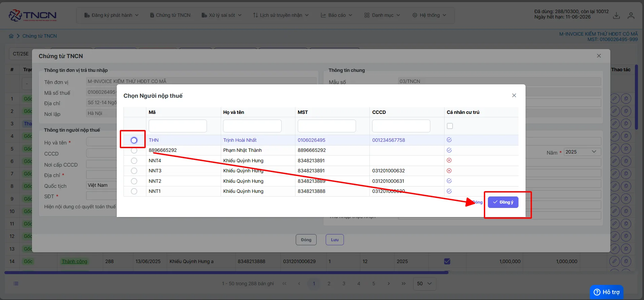
Task: Click the download icon in header
Action: (616, 15)
